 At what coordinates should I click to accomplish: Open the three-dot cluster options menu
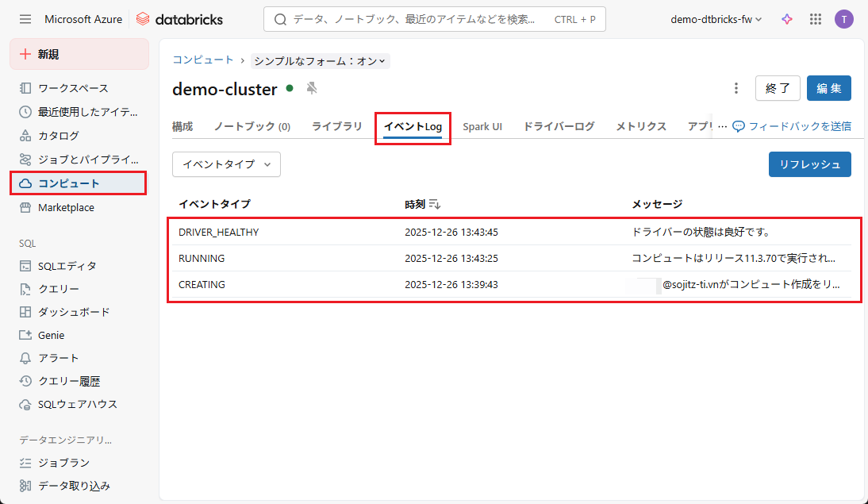(x=736, y=88)
